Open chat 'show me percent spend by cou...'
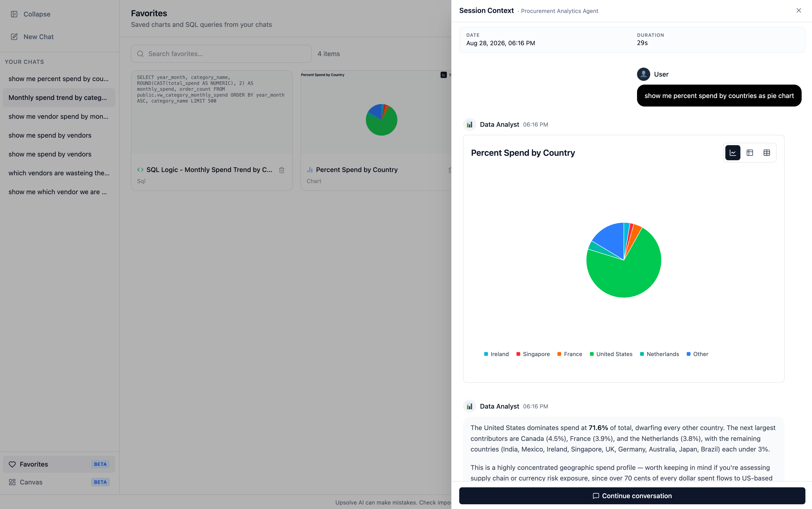 [x=59, y=79]
